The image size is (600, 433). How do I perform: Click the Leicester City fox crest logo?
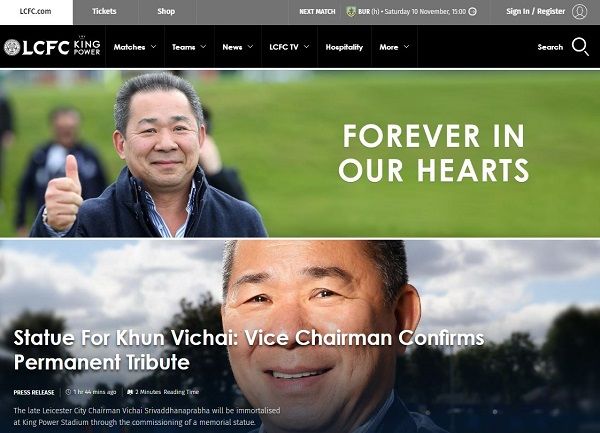pos(12,47)
